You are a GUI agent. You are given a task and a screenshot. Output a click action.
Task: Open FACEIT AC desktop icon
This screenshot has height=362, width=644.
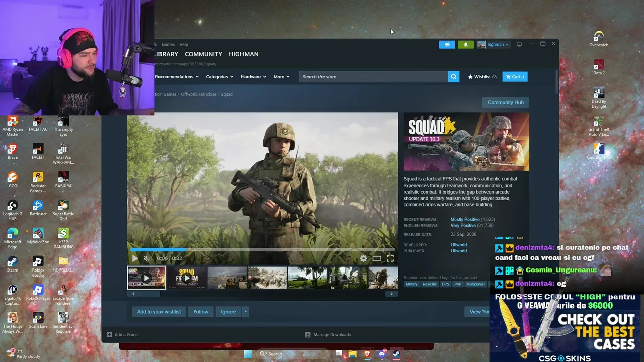tap(38, 124)
